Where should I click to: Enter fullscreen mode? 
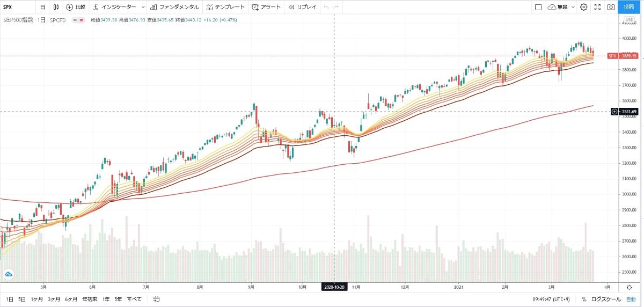pyautogui.click(x=597, y=8)
